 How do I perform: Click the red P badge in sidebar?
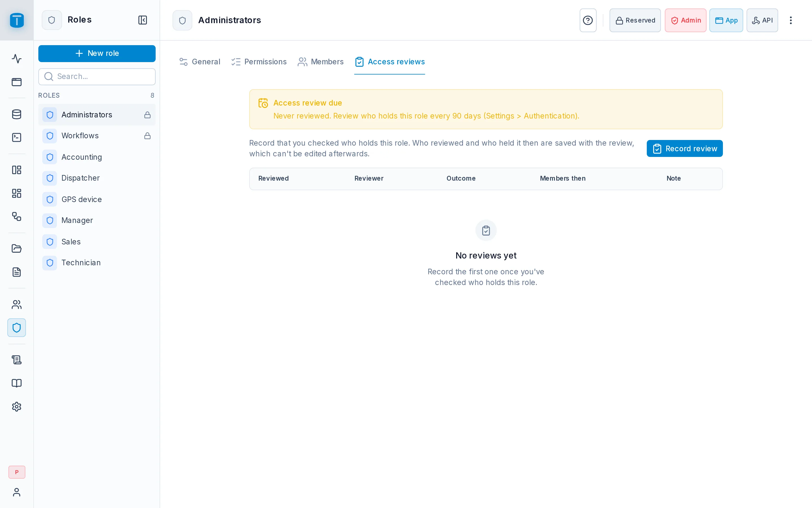(x=17, y=472)
